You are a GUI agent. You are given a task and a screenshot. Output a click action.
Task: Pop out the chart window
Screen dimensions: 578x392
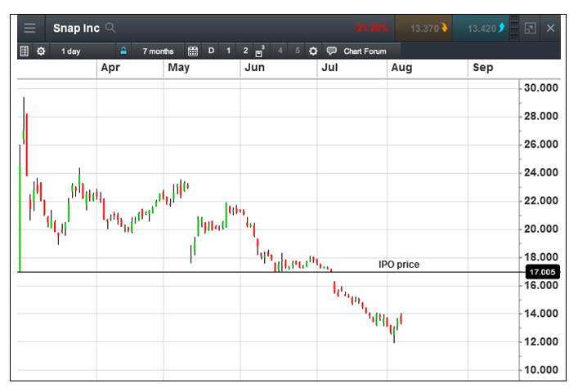530,28
